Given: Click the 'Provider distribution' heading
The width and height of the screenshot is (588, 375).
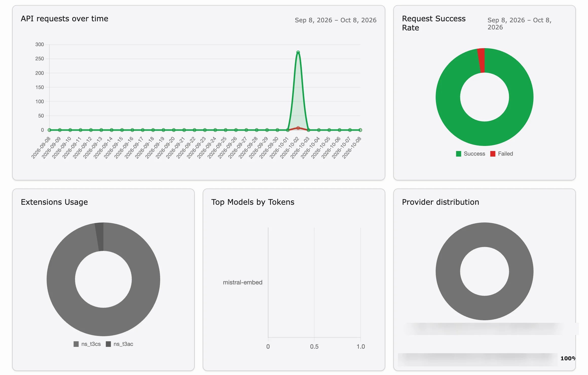Looking at the screenshot, I should click(x=440, y=202).
